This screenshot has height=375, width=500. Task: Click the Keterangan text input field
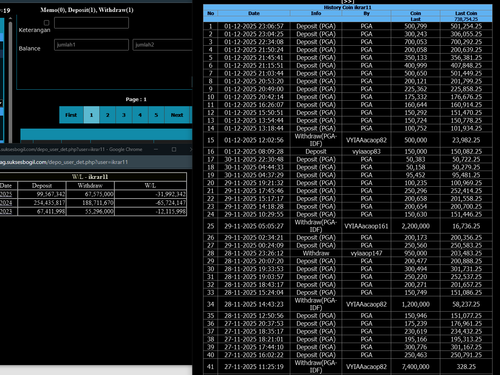91,23
